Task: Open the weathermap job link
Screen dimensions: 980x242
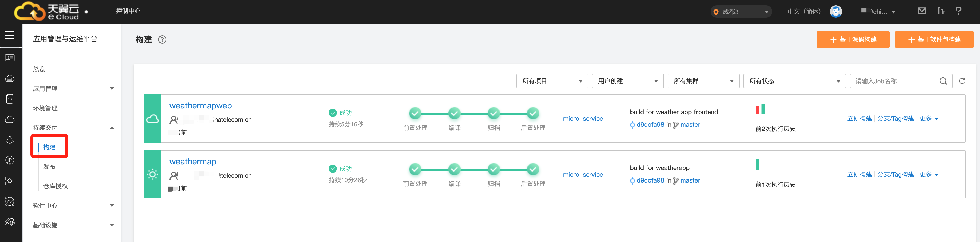Action: (193, 162)
